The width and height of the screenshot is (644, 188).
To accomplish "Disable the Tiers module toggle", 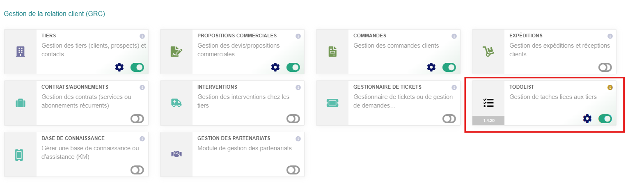I will pos(137,67).
